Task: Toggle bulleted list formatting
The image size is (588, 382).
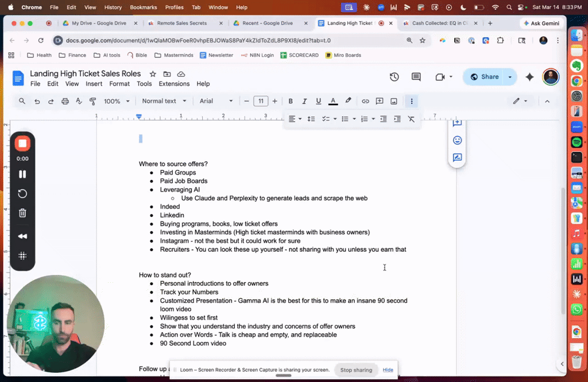Action: [x=345, y=119]
